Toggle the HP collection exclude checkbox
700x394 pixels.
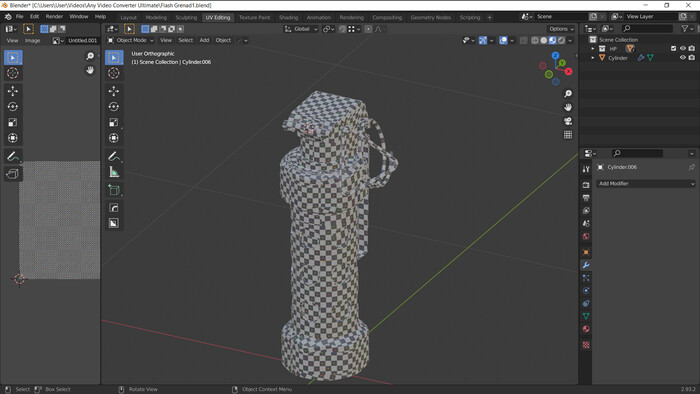tap(673, 48)
